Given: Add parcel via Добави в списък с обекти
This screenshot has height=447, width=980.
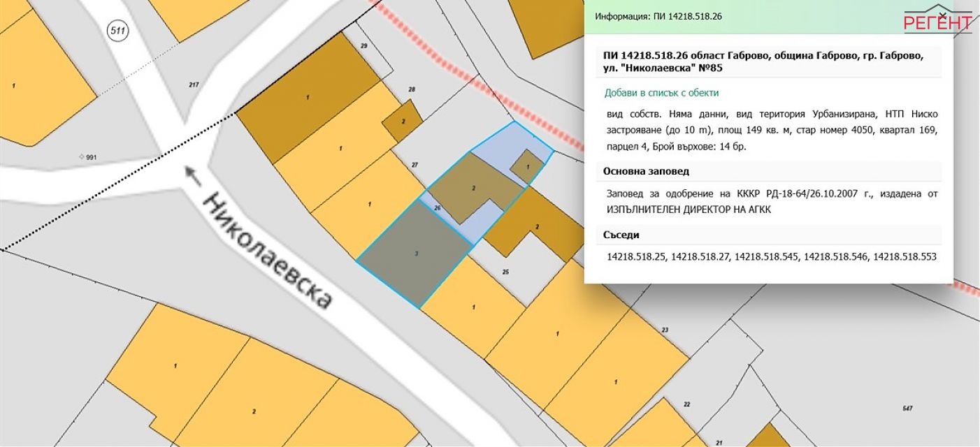Looking at the screenshot, I should (661, 92).
